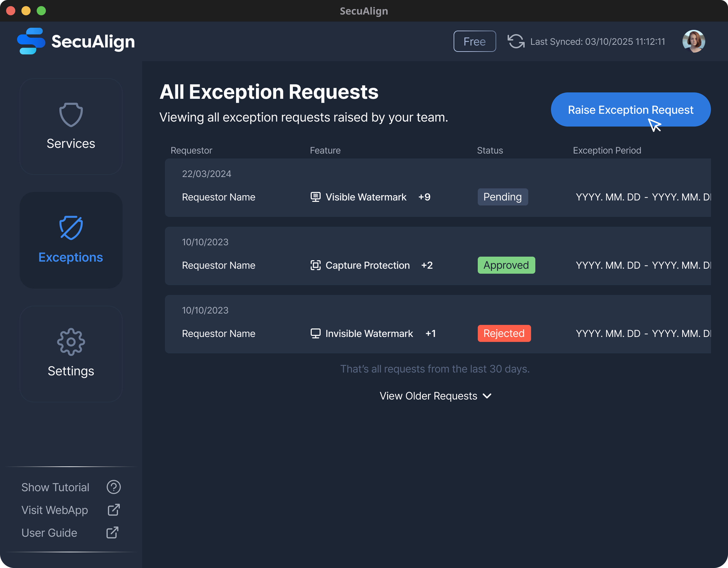Image resolution: width=728 pixels, height=568 pixels.
Task: Open the Services shield icon
Action: [x=71, y=115]
